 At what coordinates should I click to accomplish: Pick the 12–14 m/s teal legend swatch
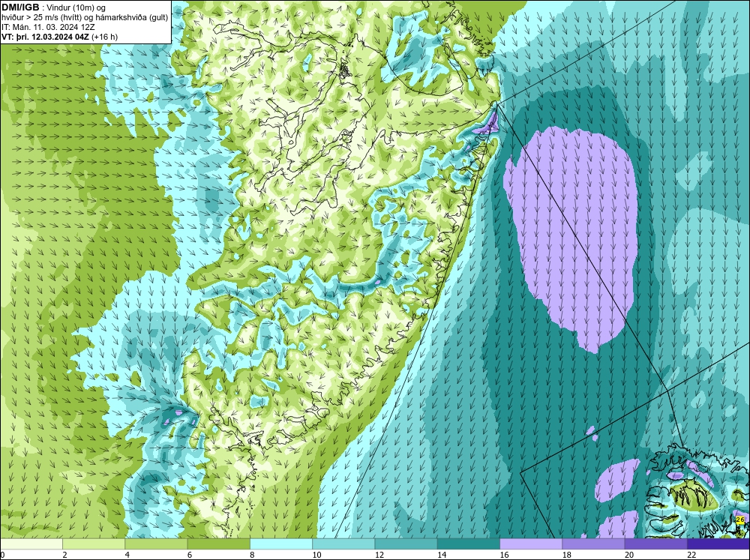click(x=406, y=544)
